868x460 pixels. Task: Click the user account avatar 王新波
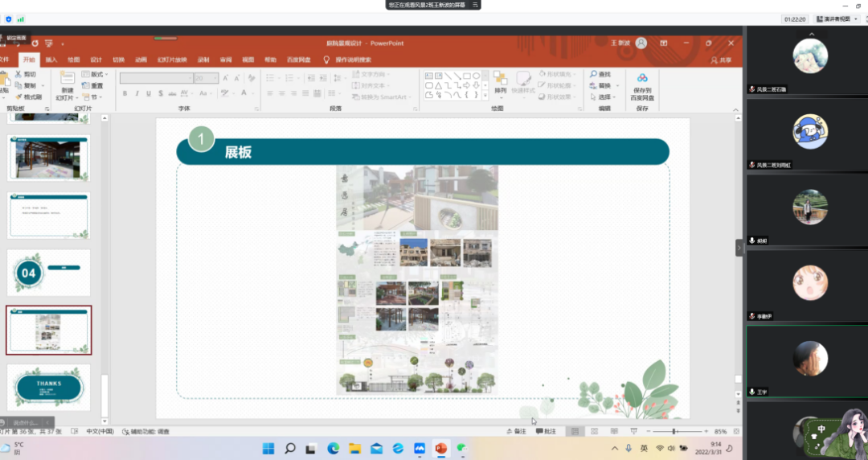(641, 43)
